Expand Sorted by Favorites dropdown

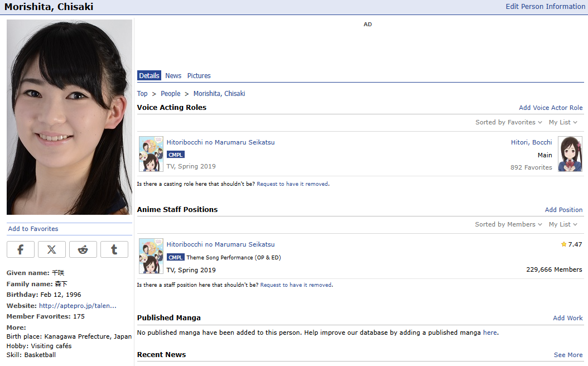508,122
